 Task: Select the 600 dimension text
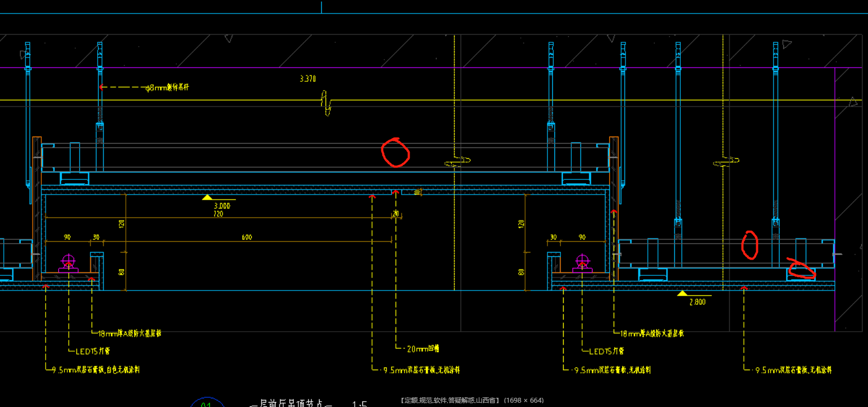tap(247, 237)
